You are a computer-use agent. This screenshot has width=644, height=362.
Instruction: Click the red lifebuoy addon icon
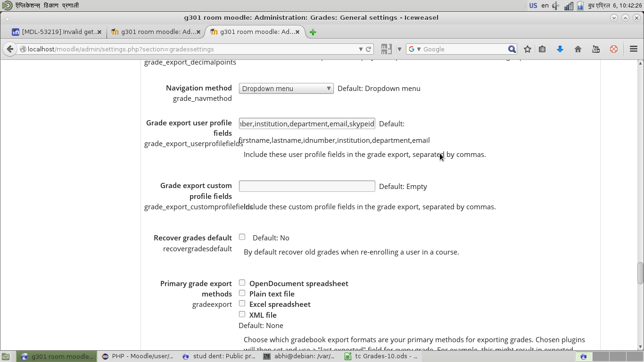pyautogui.click(x=614, y=49)
